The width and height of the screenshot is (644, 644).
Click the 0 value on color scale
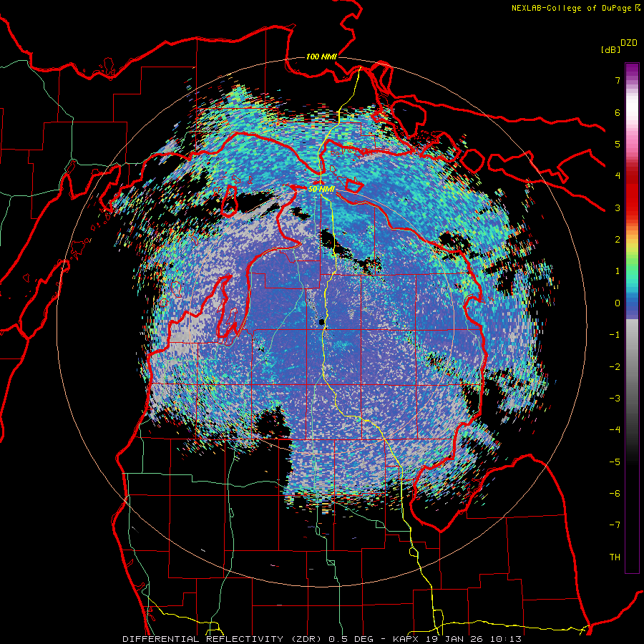pyautogui.click(x=618, y=303)
